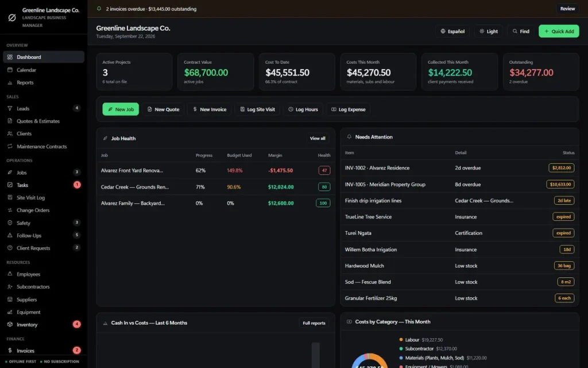Click the Log Hours button
Viewport: 588px width, 368px height.
[x=303, y=109]
